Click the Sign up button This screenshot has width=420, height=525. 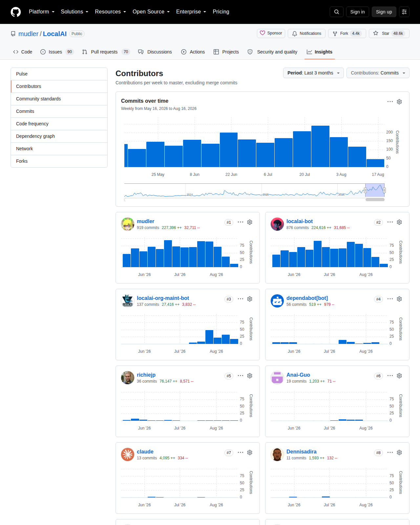point(384,12)
